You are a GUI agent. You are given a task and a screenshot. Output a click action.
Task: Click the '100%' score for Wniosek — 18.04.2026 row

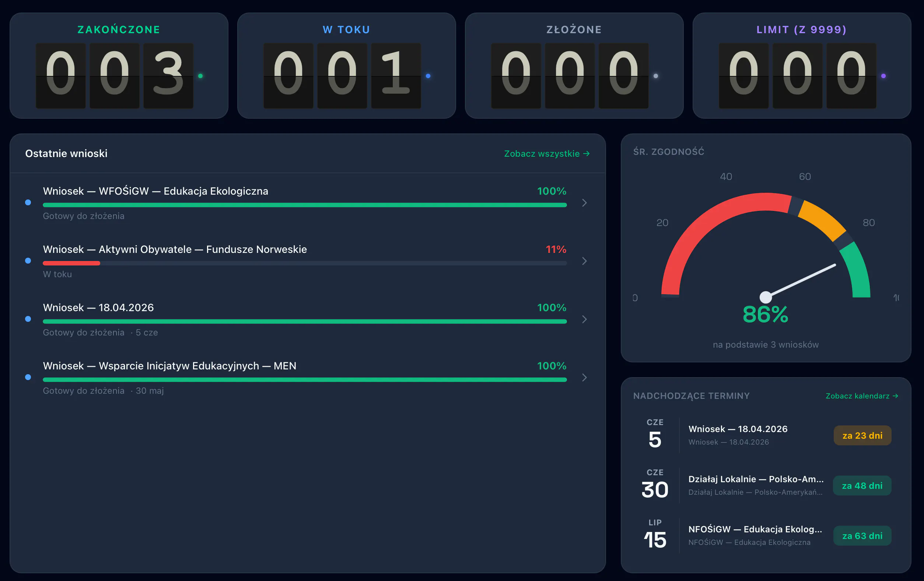coord(552,307)
